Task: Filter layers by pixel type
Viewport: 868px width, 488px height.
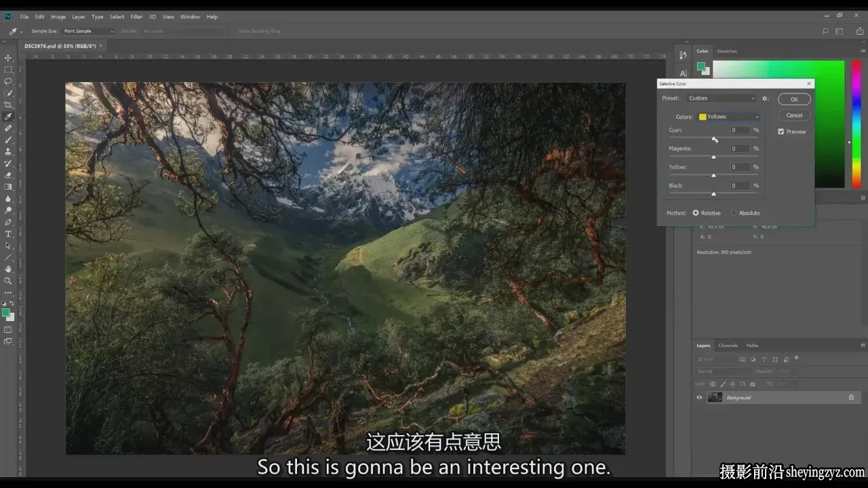Action: [x=743, y=359]
